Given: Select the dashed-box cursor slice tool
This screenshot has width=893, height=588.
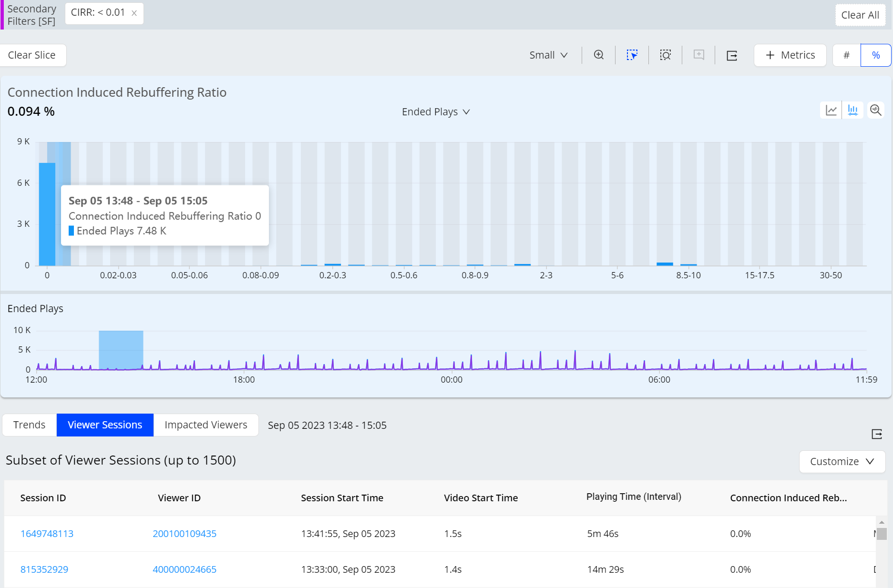Looking at the screenshot, I should [x=632, y=55].
